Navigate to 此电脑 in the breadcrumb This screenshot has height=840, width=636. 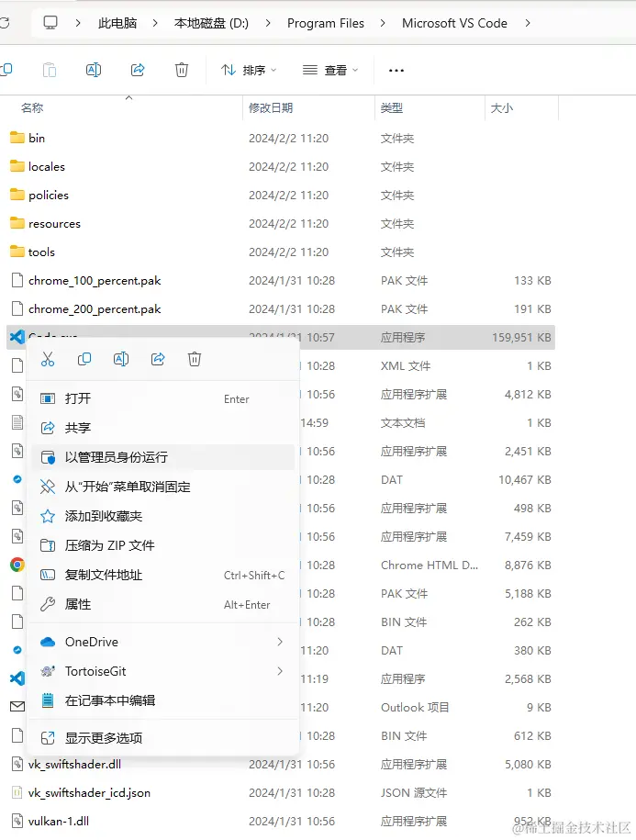tap(117, 23)
